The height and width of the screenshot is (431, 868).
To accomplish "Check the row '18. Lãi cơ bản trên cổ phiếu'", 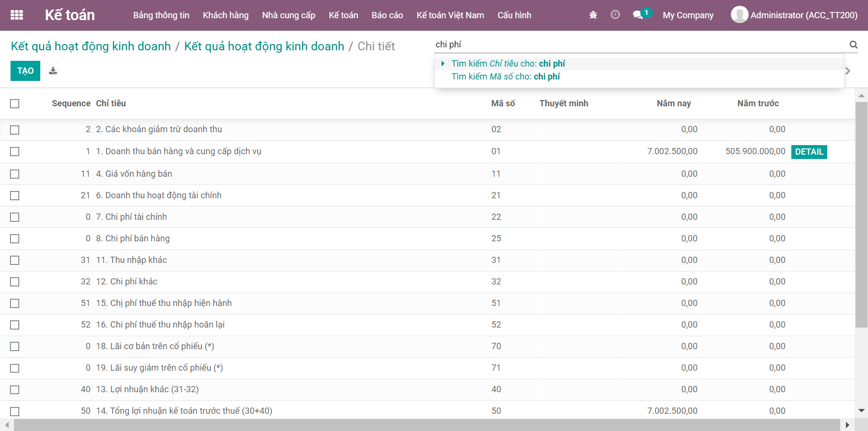I will pyautogui.click(x=15, y=347).
